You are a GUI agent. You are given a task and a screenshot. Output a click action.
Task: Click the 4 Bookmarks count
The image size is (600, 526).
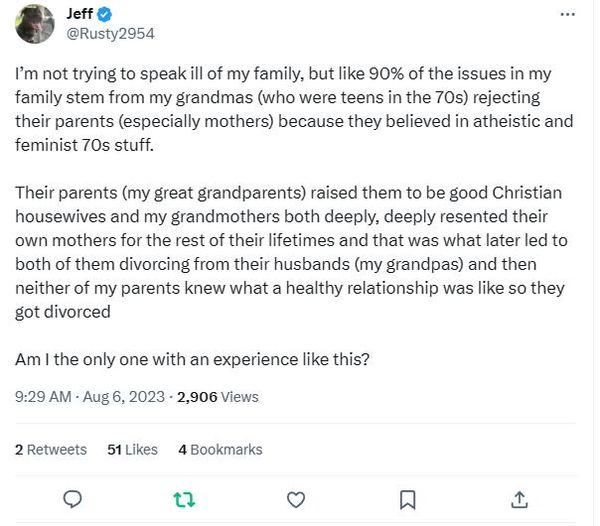pos(220,450)
